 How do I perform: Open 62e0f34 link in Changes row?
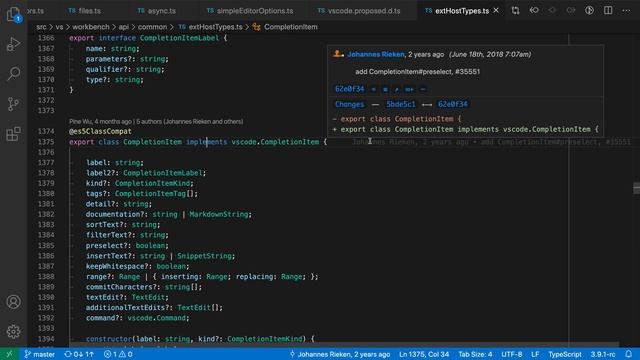pos(453,104)
